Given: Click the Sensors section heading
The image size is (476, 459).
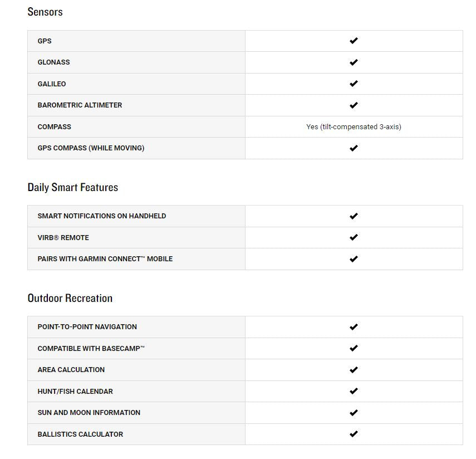Looking at the screenshot, I should [x=45, y=12].
